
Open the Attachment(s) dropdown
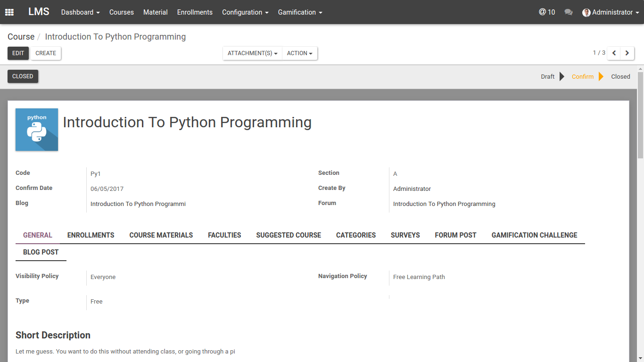(x=252, y=53)
